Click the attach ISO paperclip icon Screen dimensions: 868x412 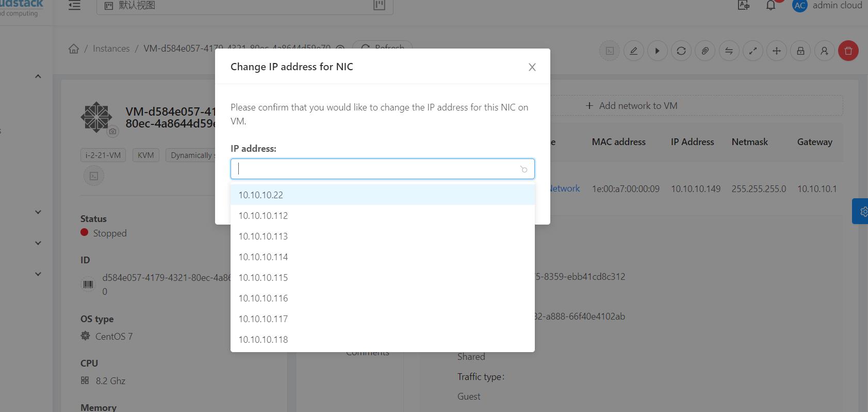point(705,51)
